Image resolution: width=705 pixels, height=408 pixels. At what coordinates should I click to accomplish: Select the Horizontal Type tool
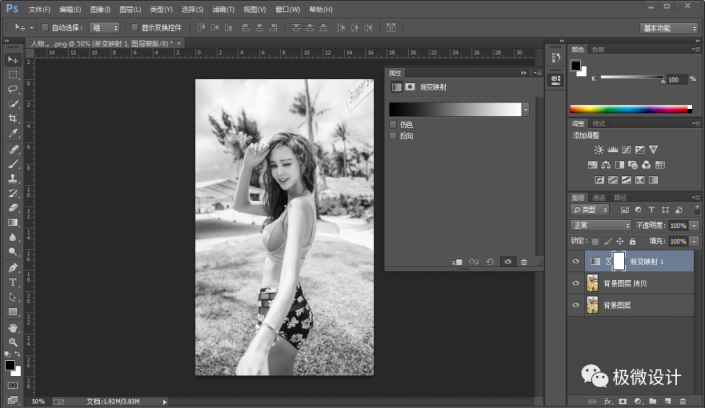point(13,282)
